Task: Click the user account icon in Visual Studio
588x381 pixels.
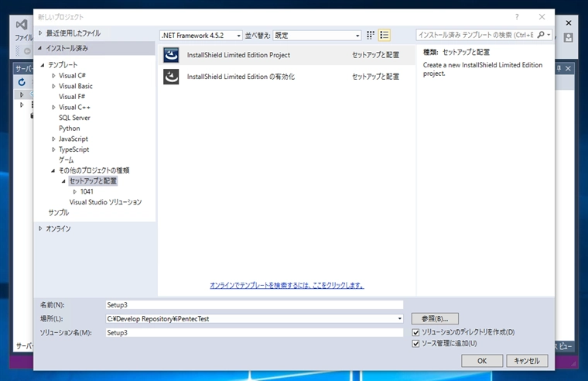Action: (x=568, y=37)
